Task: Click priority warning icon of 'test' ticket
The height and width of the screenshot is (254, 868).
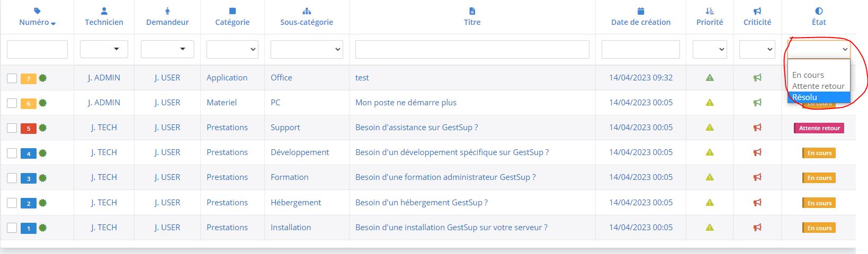Action: 710,78
